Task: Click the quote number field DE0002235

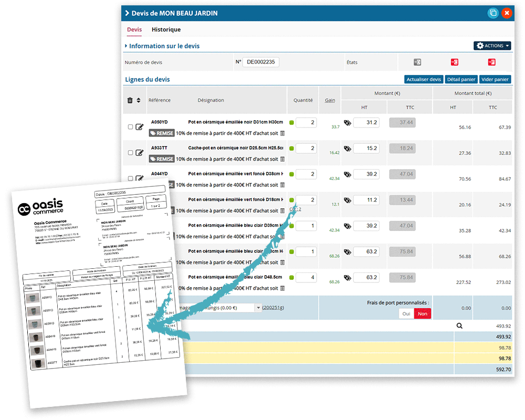Action: pyautogui.click(x=261, y=62)
